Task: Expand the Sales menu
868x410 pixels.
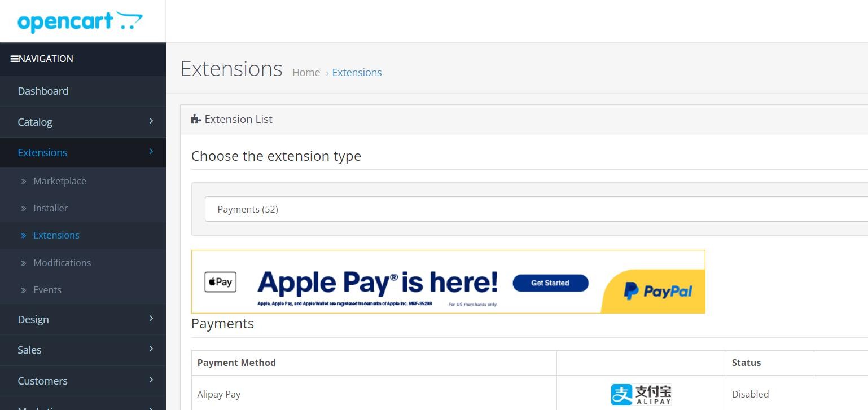Action: pos(83,350)
